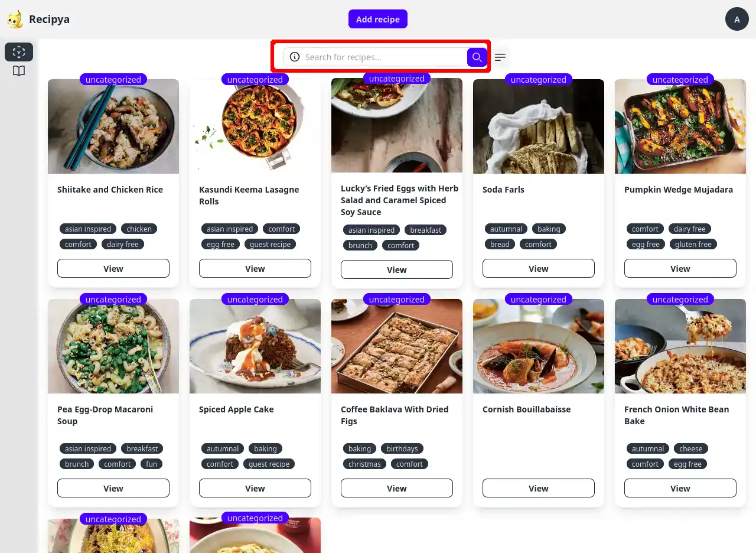
Task: Click the magnifier search button
Action: click(x=477, y=57)
